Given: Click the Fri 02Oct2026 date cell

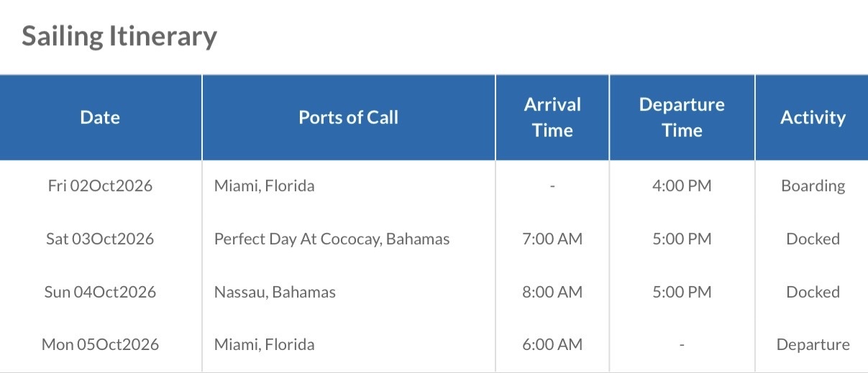Looking at the screenshot, I should [x=100, y=185].
